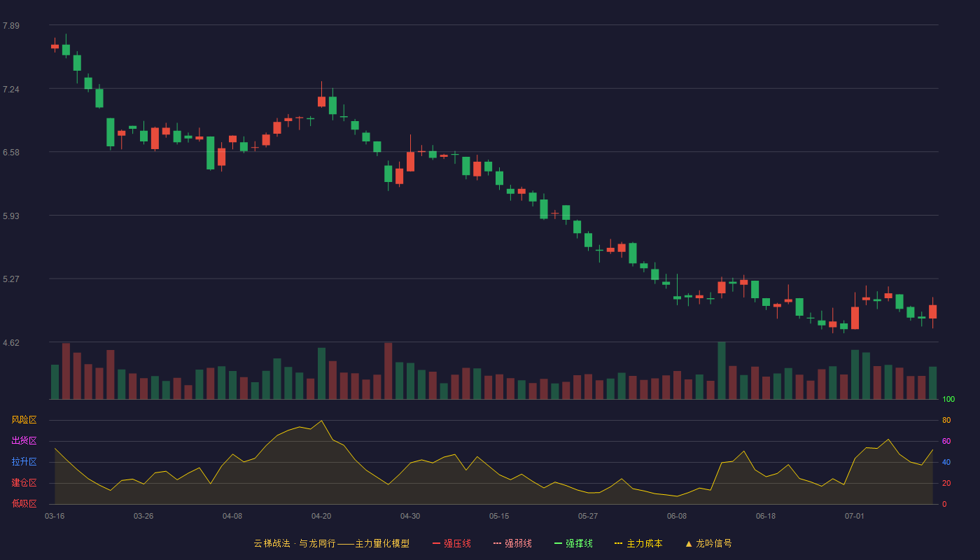Click the green 100 indicator scale value
Viewport: 980px width, 560px height.
[948, 399]
